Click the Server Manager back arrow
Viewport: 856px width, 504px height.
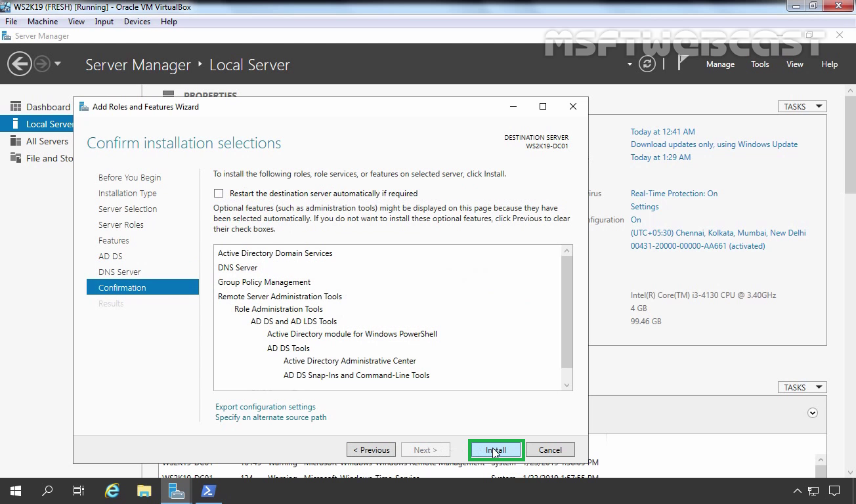click(x=20, y=64)
